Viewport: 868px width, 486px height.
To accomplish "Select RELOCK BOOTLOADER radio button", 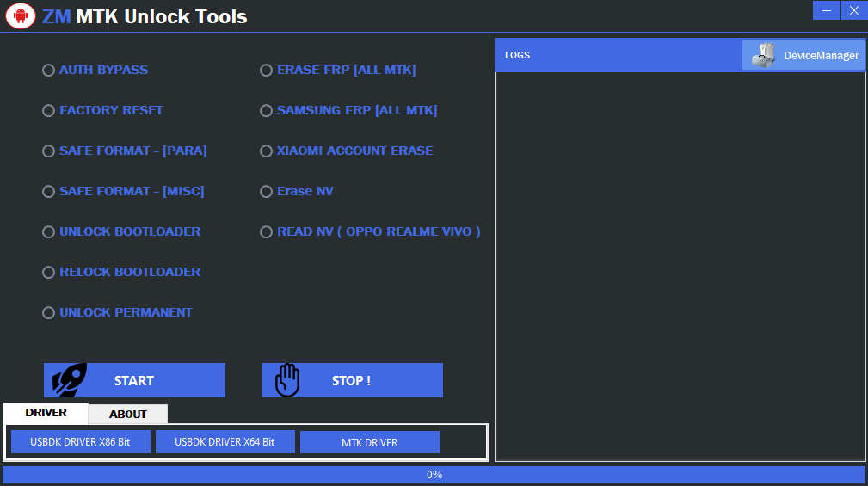I will (x=49, y=273).
